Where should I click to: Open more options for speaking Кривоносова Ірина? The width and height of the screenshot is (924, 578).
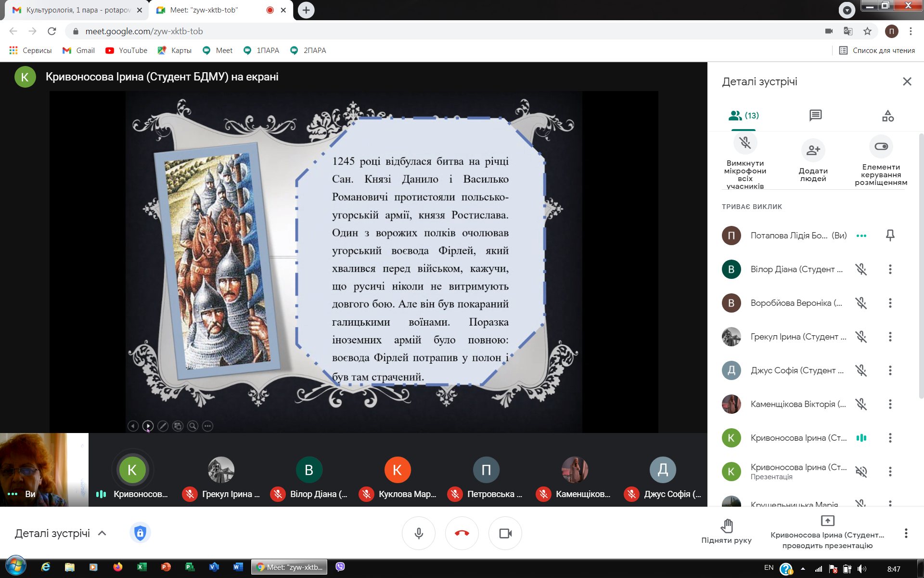tap(890, 438)
